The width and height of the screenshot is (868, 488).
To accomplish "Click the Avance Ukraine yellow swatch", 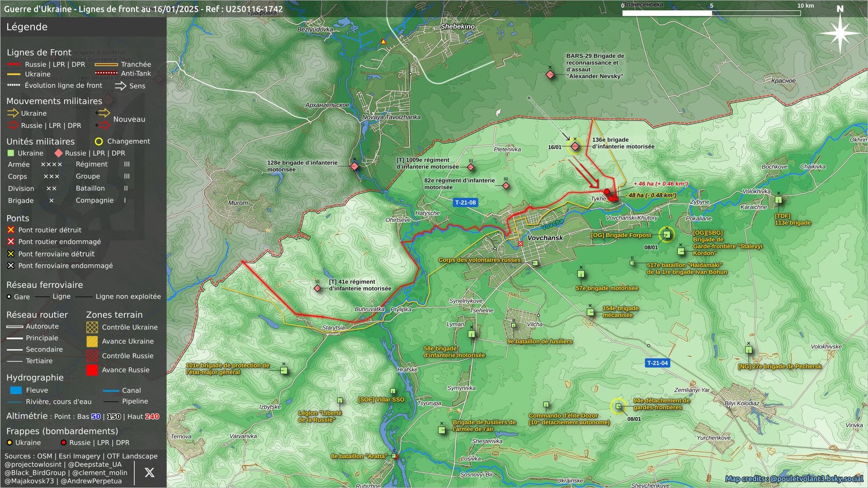I will point(92,341).
